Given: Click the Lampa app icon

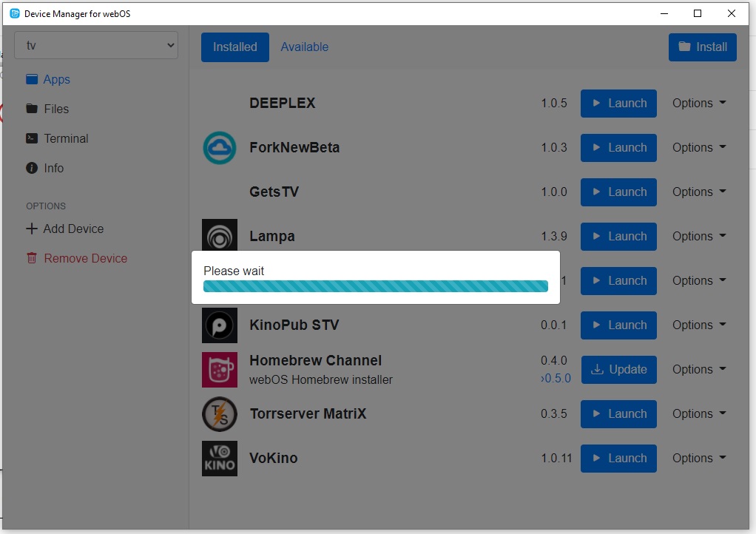Looking at the screenshot, I should pyautogui.click(x=220, y=236).
